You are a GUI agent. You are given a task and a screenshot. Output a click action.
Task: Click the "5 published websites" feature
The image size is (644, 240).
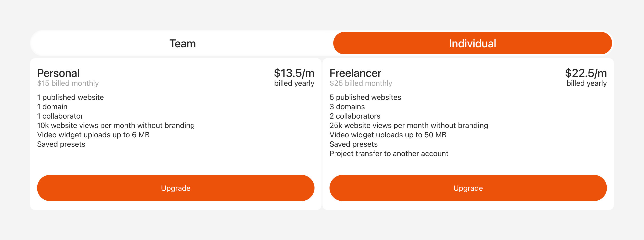click(365, 97)
